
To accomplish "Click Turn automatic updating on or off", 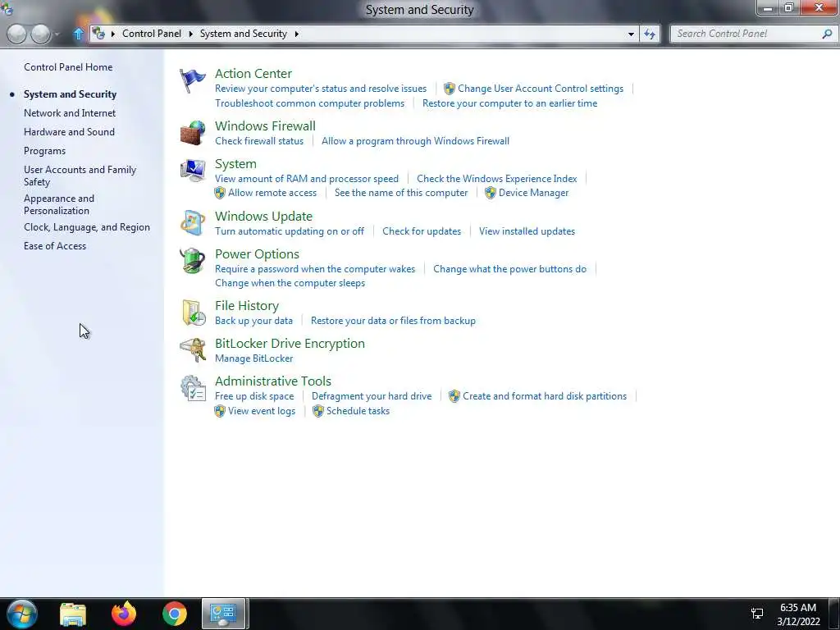I will [290, 231].
